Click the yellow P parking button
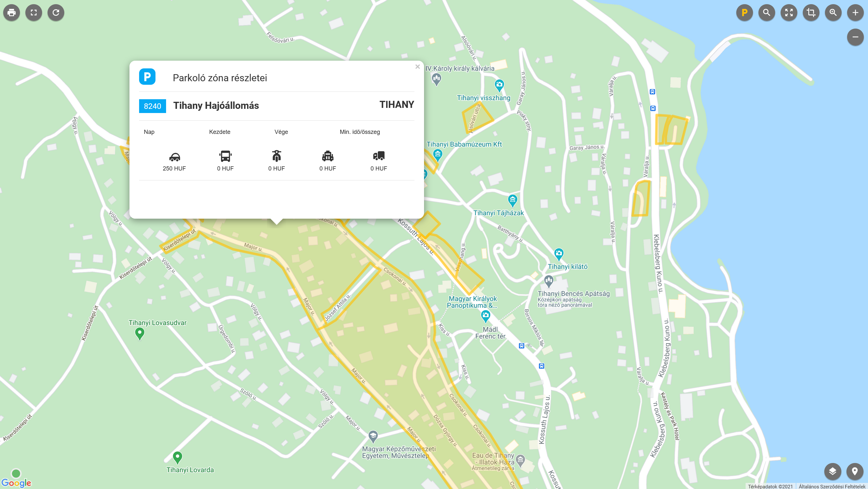The image size is (868, 489). 744,13
